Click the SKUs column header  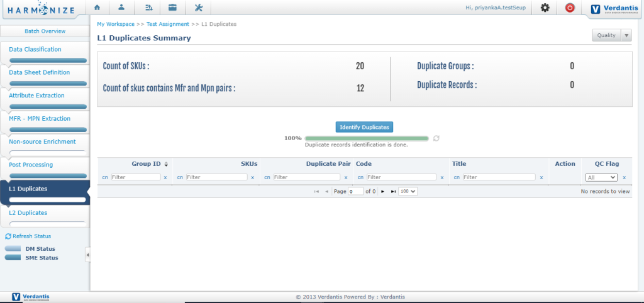pyautogui.click(x=249, y=164)
